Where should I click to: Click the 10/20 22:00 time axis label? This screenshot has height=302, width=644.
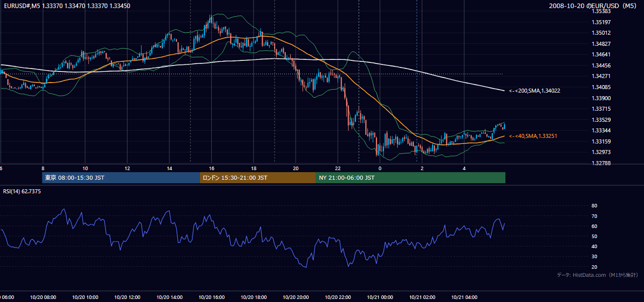[338, 297]
